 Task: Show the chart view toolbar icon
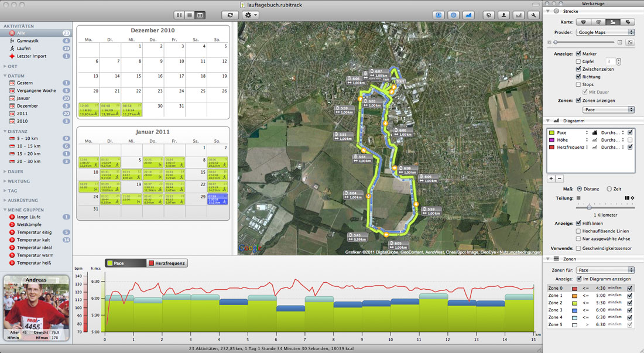click(x=468, y=15)
